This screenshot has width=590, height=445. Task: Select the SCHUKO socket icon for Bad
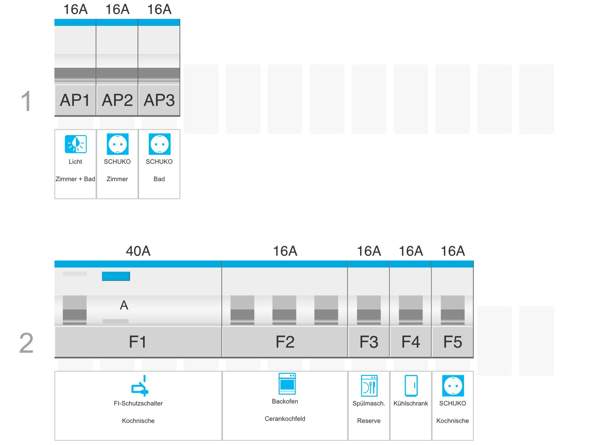tap(159, 144)
